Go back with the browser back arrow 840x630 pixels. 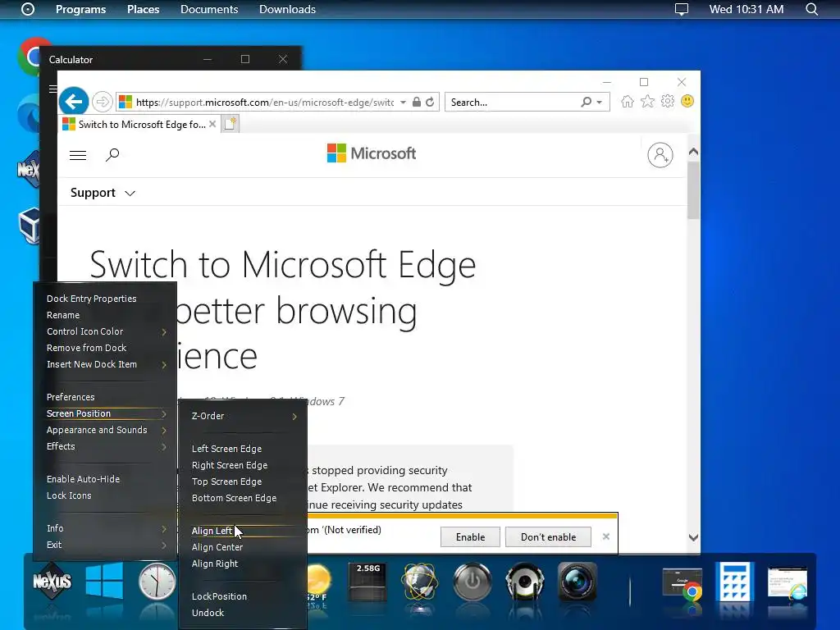[73, 101]
